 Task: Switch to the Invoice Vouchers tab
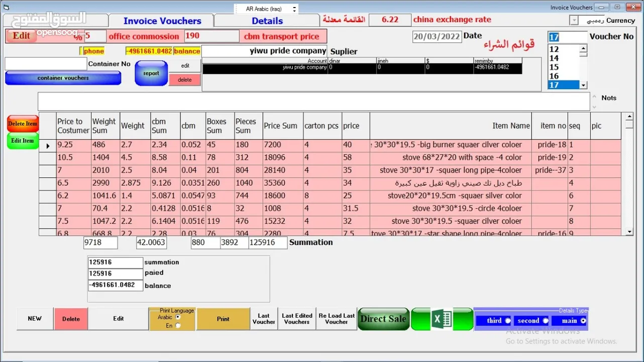(x=162, y=21)
